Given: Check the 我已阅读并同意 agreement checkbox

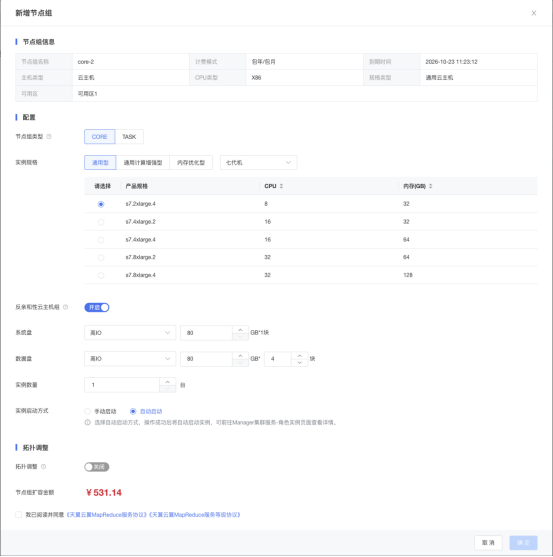Looking at the screenshot, I should 18,514.
